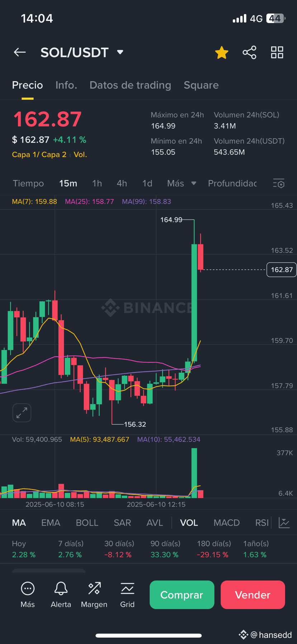Tap the Volumen 24h(USDT) value 543.65M

point(229,152)
